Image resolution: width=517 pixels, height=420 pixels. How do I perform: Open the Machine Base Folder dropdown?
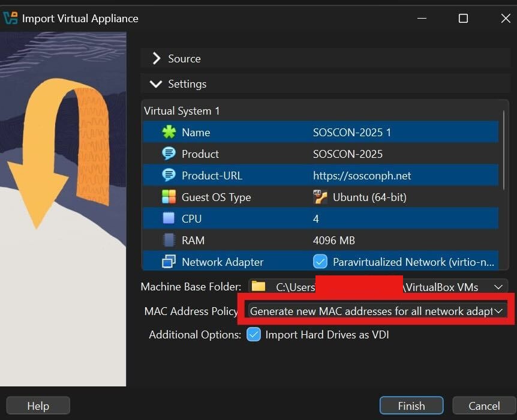coord(498,287)
